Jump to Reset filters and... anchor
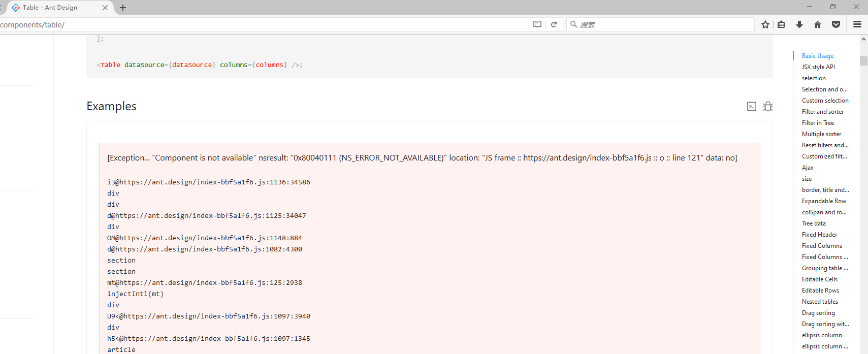 pos(825,145)
